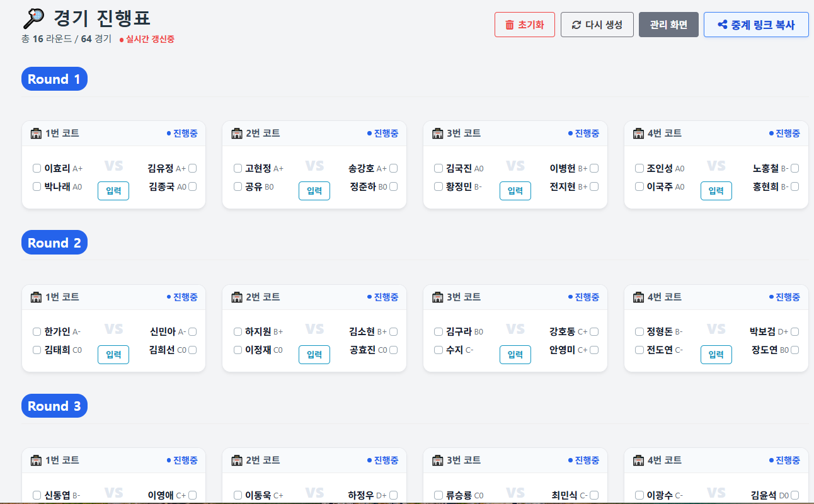Click the refresh icon in the 다시 생성 button
This screenshot has width=814, height=504.
click(578, 25)
